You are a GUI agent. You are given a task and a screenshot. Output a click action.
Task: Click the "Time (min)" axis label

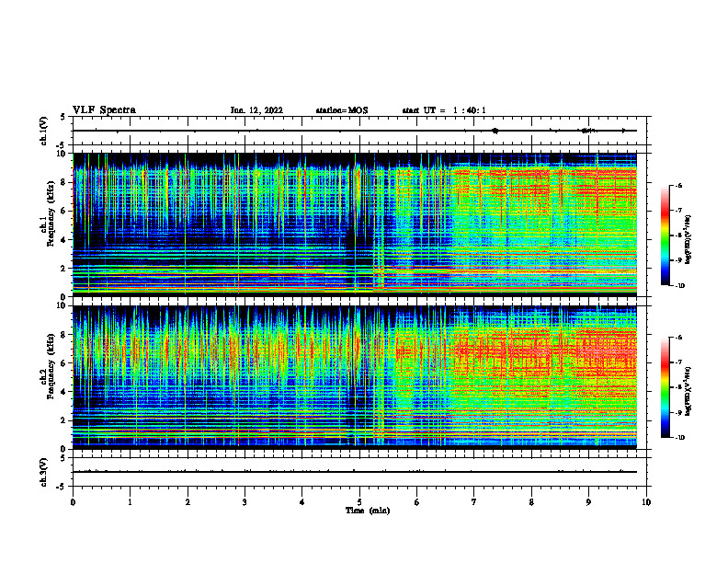coord(368,511)
